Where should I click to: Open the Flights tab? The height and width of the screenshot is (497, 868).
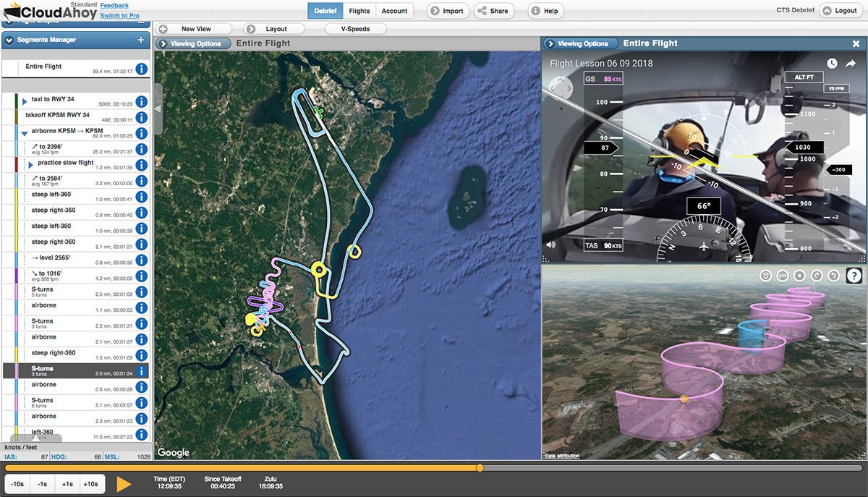[359, 11]
